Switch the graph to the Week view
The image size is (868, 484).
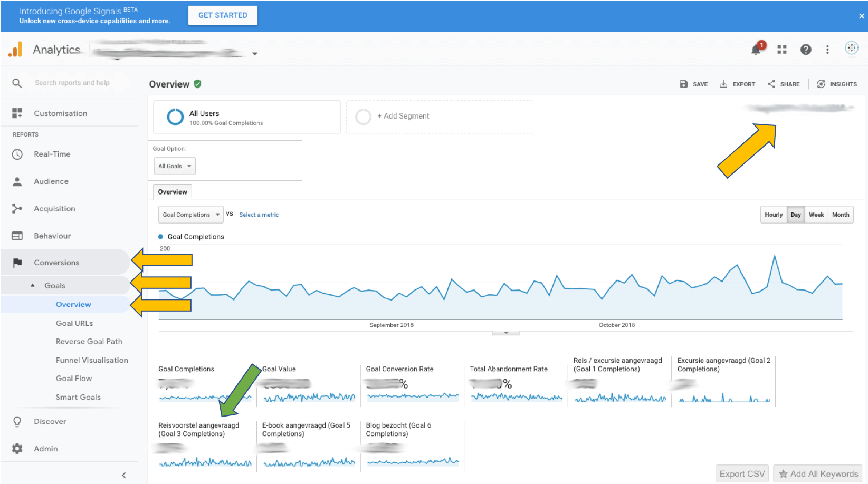coord(816,215)
